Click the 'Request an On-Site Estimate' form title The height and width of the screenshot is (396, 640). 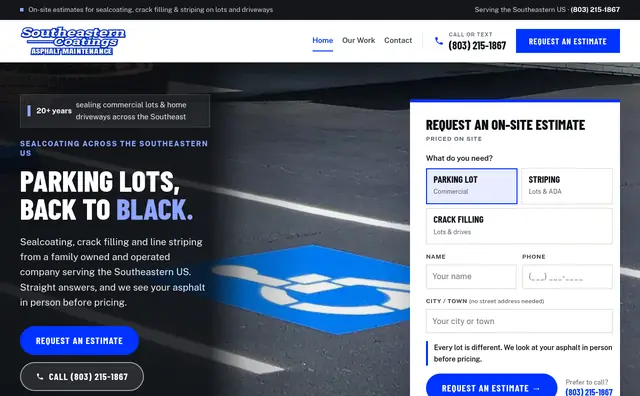coord(505,125)
